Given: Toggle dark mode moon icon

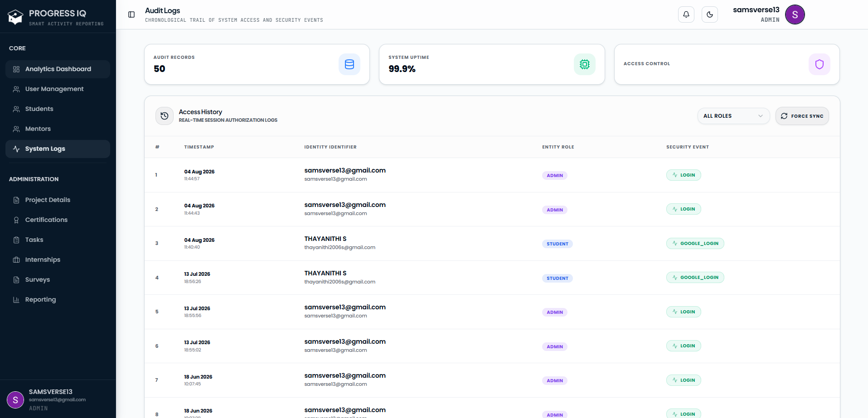Looking at the screenshot, I should coord(710,14).
